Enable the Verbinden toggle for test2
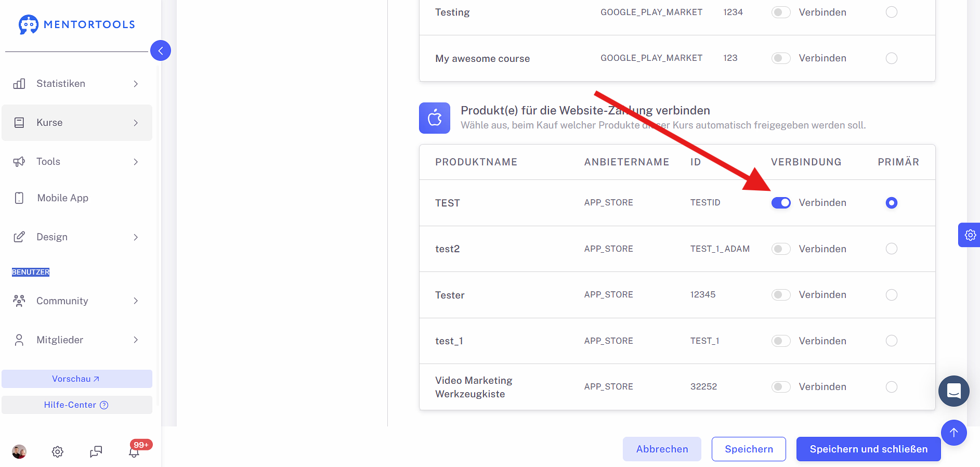Viewport: 980px width, 467px height. coord(781,249)
